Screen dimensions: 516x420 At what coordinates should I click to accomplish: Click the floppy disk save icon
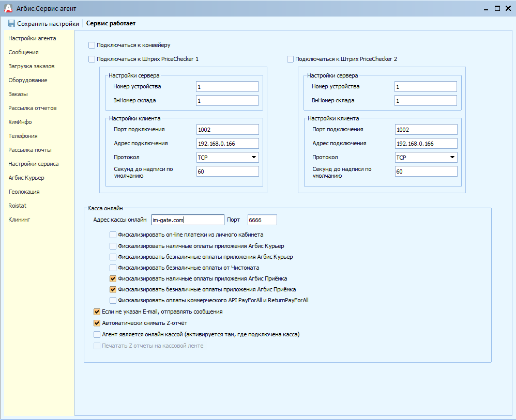[11, 23]
